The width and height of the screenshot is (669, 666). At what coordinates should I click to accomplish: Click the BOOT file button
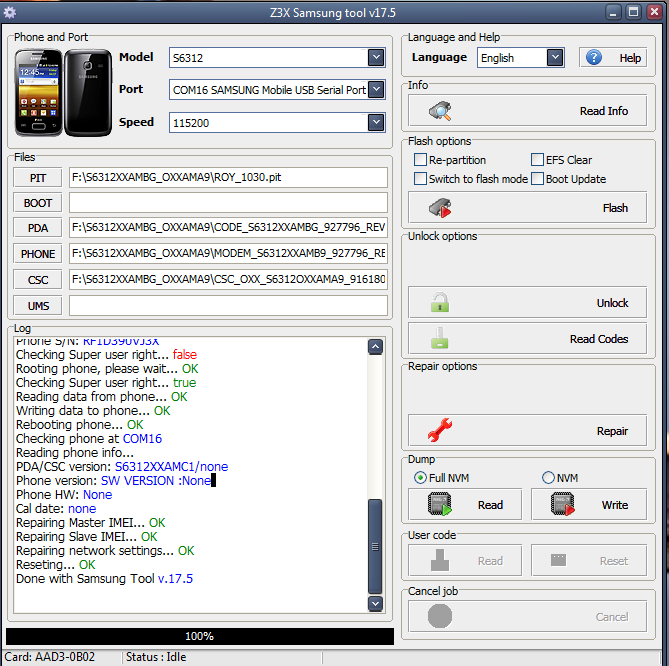pyautogui.click(x=38, y=203)
